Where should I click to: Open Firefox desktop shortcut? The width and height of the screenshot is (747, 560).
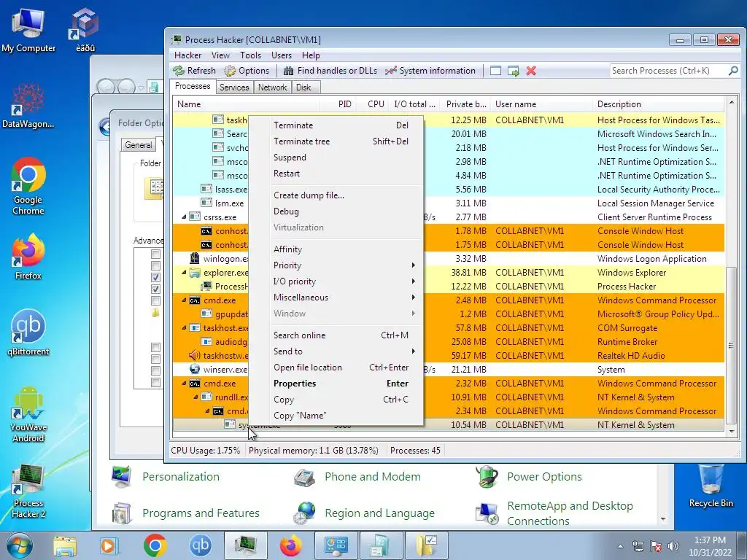point(28,257)
